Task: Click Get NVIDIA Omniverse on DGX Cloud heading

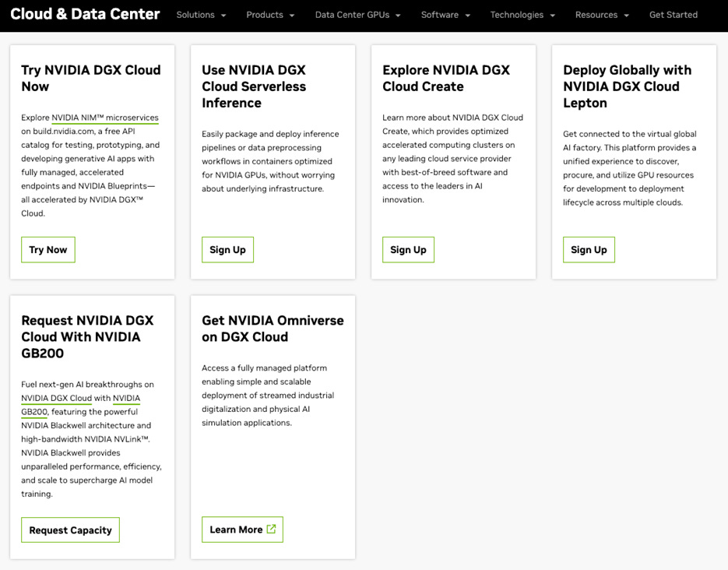Action: pos(273,329)
